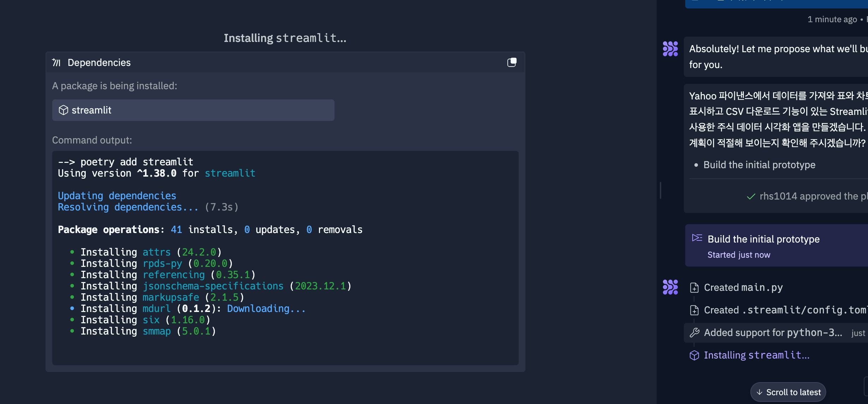Image resolution: width=868 pixels, height=404 pixels.
Task: Click the copy icon in Dependencies header
Action: [512, 62]
